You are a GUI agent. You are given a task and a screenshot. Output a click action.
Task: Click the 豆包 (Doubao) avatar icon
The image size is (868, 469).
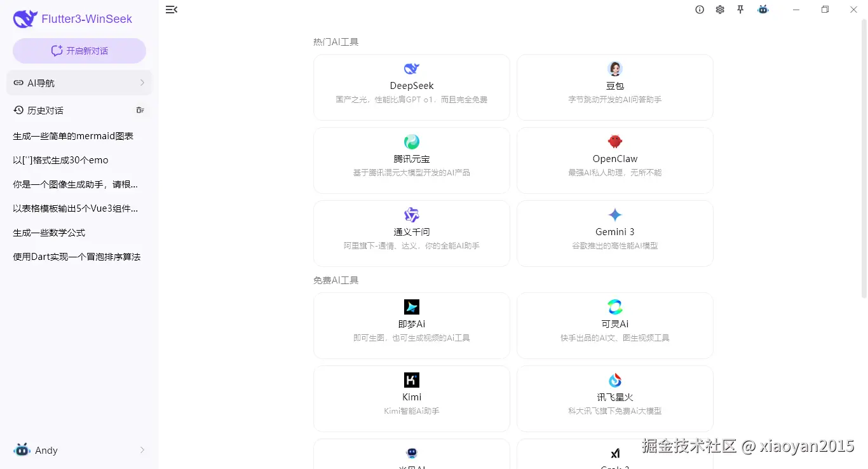[x=614, y=68]
